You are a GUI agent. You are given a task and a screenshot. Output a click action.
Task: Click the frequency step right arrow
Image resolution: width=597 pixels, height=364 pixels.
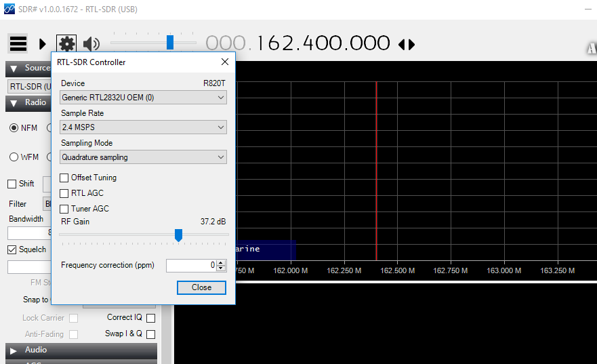[x=411, y=45]
